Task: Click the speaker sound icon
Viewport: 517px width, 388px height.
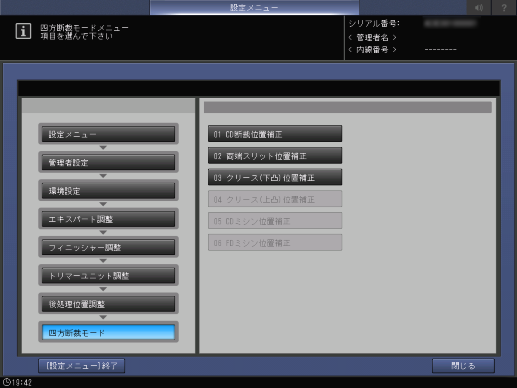Action: (x=479, y=7)
